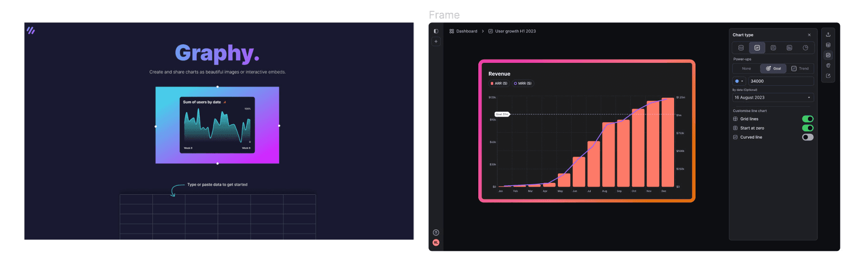Select the None power-up option
Image resolution: width=868 pixels, height=279 pixels.
(x=746, y=69)
